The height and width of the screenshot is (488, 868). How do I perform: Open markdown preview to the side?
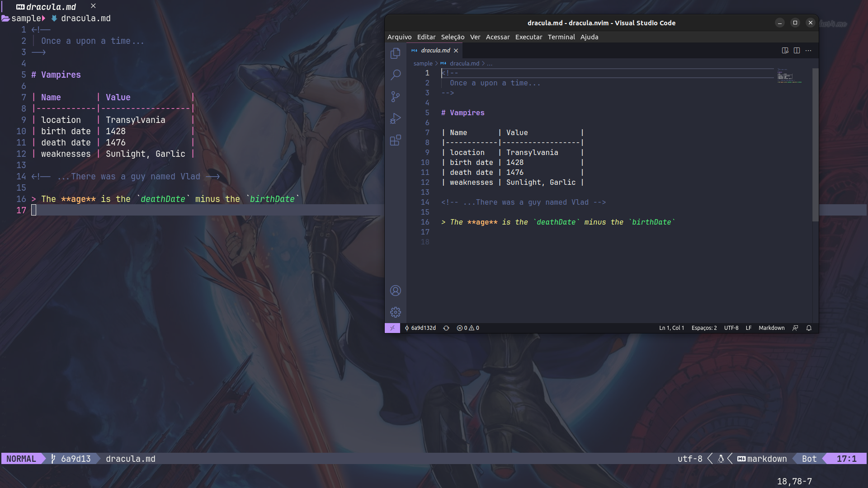(785, 51)
